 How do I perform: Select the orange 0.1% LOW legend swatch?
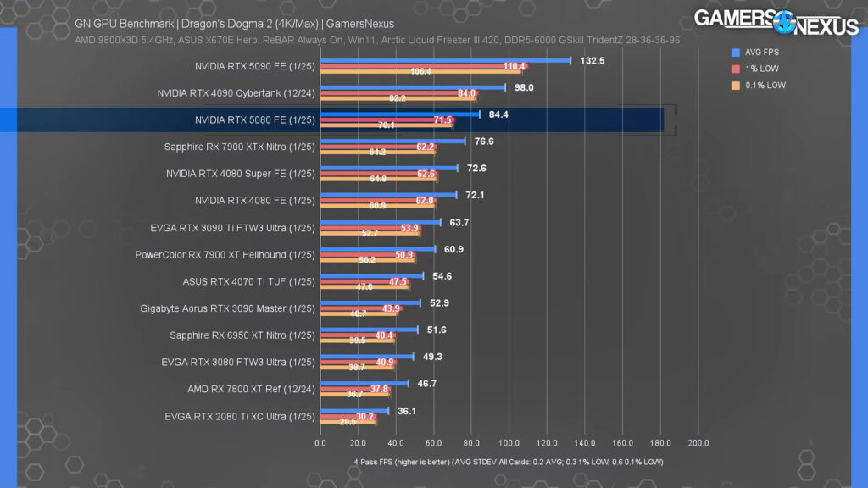coord(736,86)
